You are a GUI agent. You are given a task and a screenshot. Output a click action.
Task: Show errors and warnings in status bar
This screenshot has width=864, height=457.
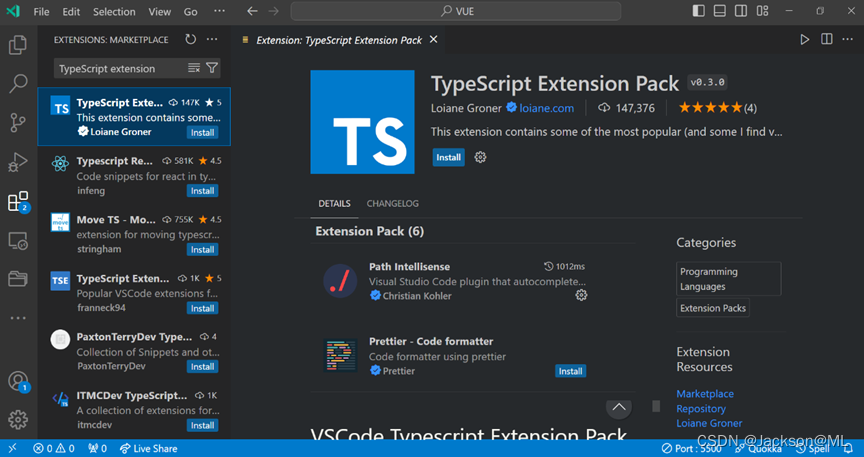53,448
